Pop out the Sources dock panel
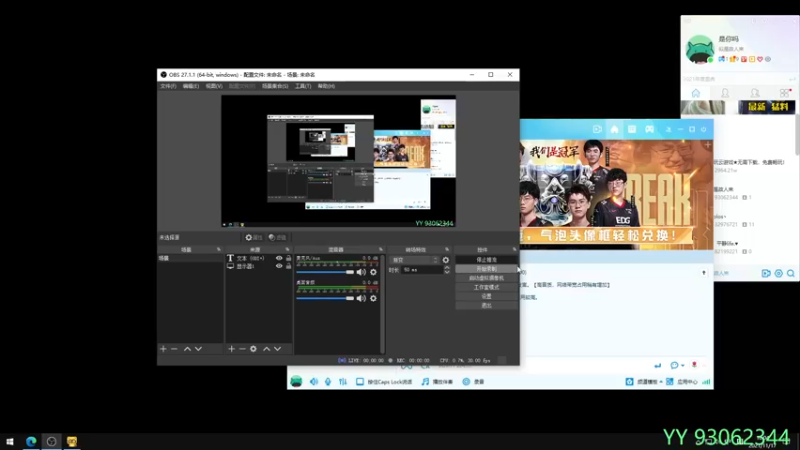 tap(288, 249)
